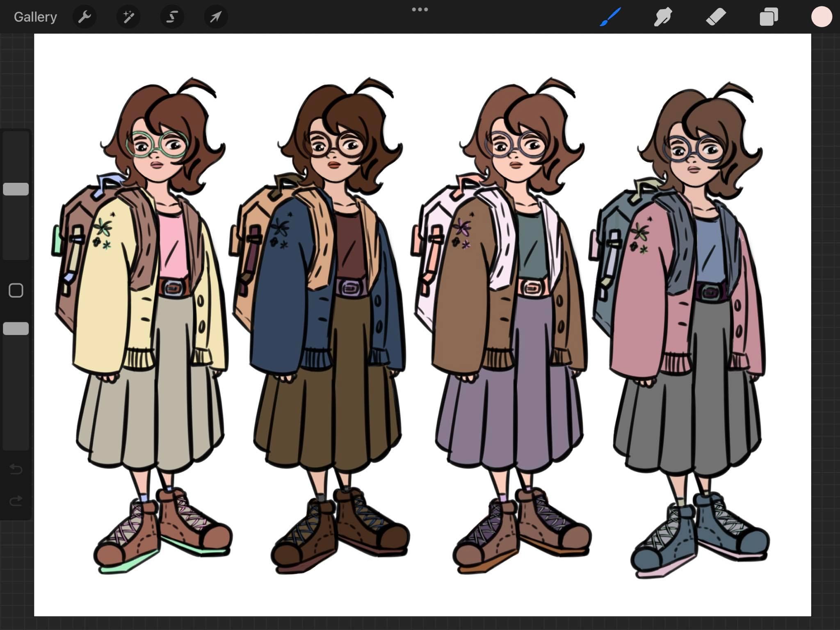Select the Eraser tool
Viewport: 840px width, 630px height.
pos(716,17)
